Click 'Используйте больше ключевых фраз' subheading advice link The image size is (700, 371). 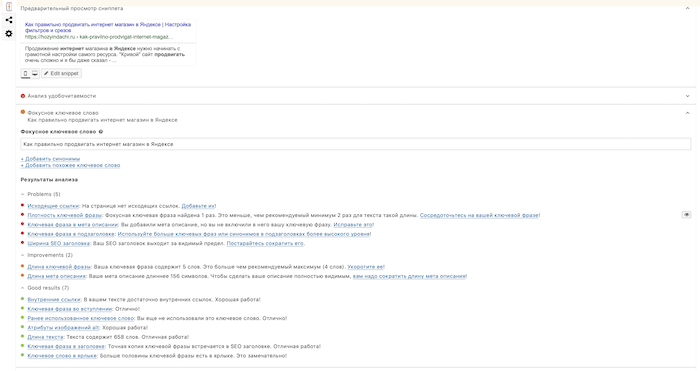tap(243, 234)
